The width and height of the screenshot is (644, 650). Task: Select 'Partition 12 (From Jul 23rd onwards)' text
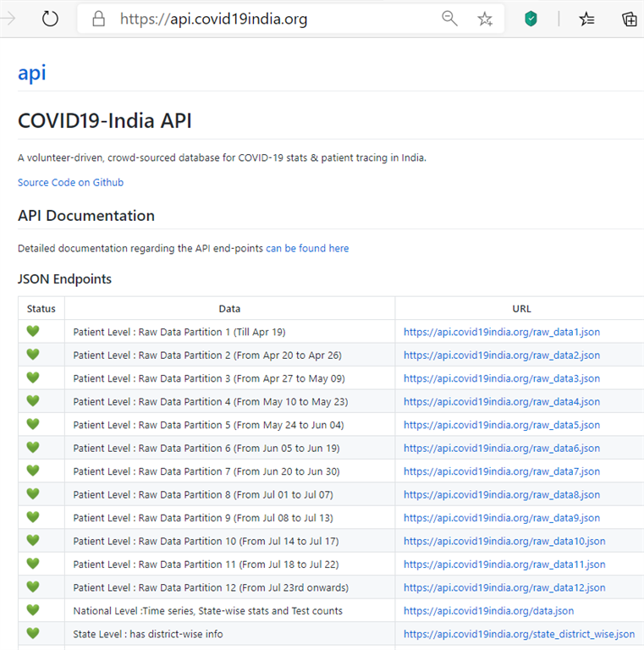[267, 587]
